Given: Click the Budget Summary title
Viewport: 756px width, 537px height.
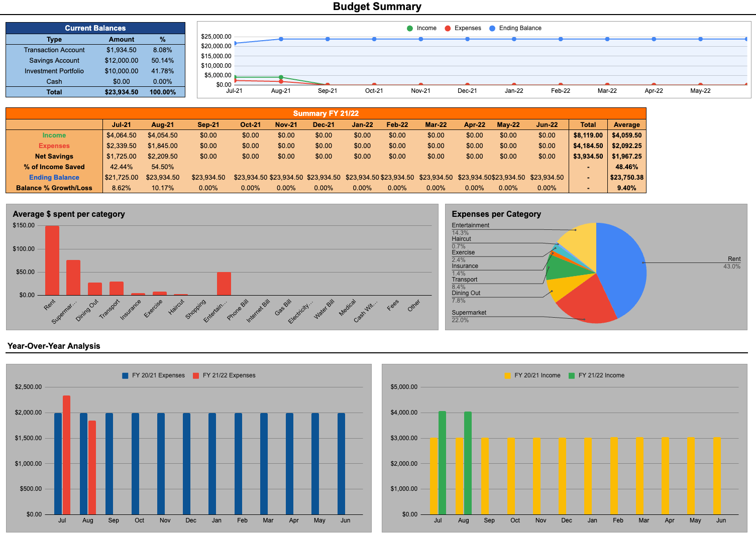Looking at the screenshot, I should pos(377,7).
